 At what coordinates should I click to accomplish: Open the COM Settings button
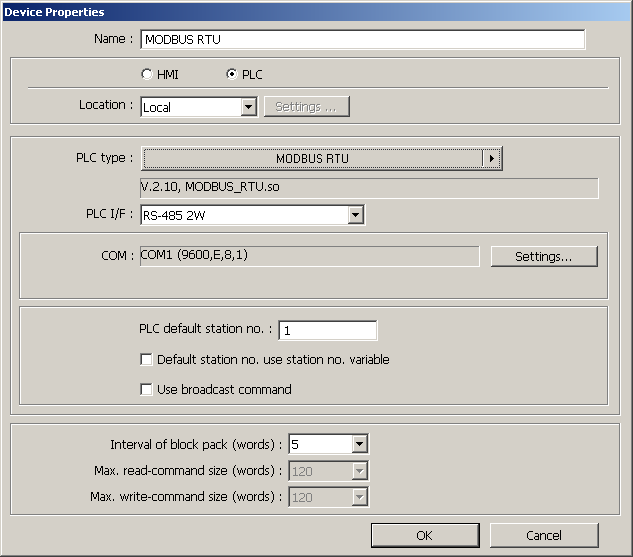pyautogui.click(x=544, y=256)
